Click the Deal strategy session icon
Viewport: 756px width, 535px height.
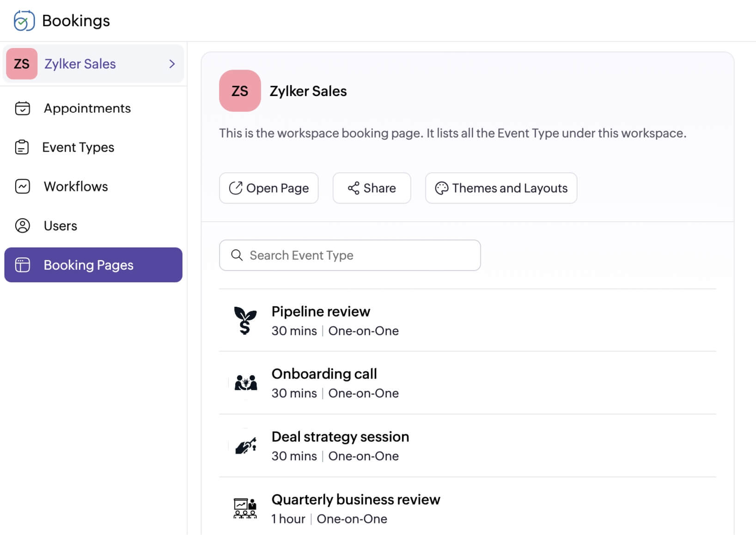246,445
